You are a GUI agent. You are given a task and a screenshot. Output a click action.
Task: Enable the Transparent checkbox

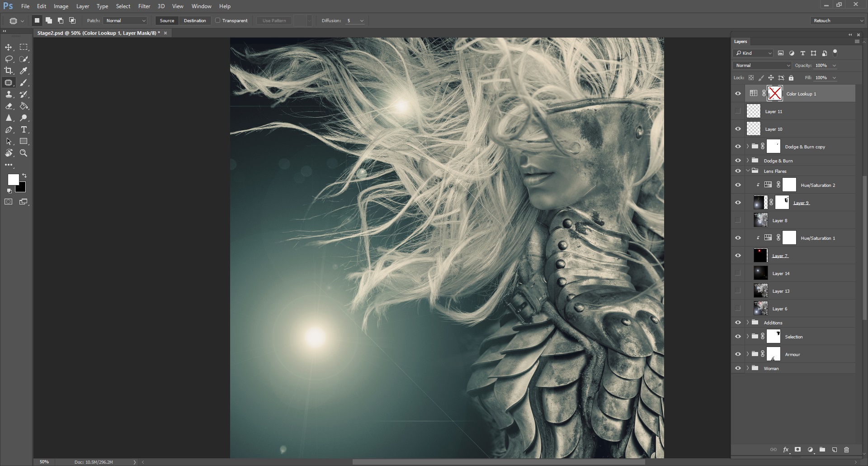point(217,20)
